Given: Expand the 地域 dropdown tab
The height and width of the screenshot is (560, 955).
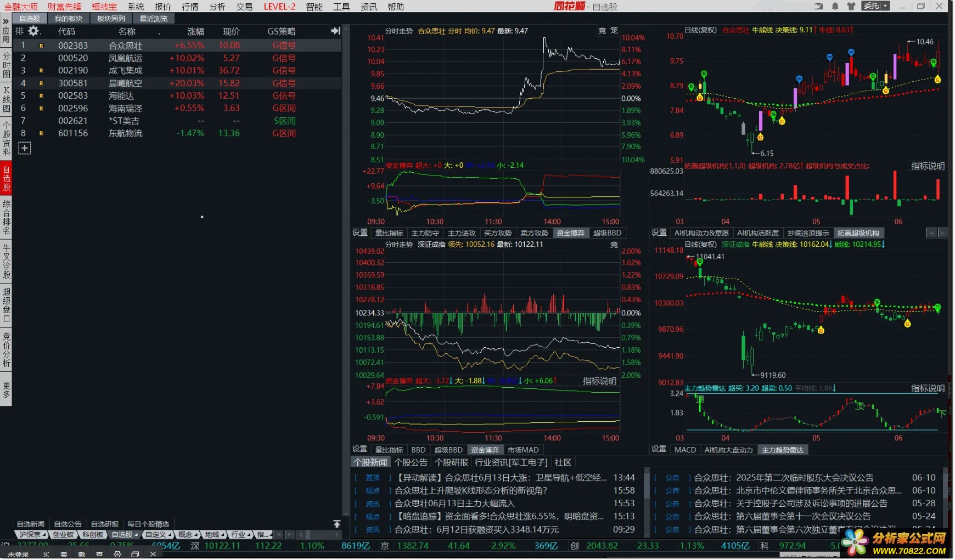Looking at the screenshot, I should tap(215, 534).
